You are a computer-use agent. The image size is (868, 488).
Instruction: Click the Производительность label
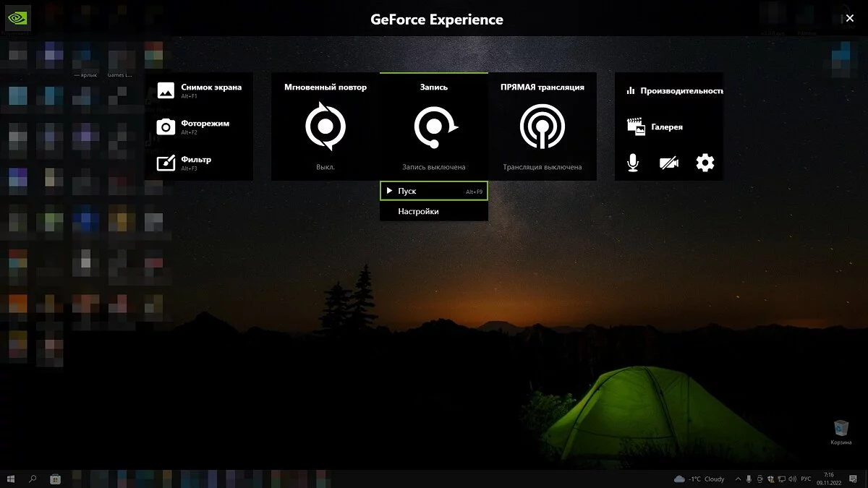[682, 91]
